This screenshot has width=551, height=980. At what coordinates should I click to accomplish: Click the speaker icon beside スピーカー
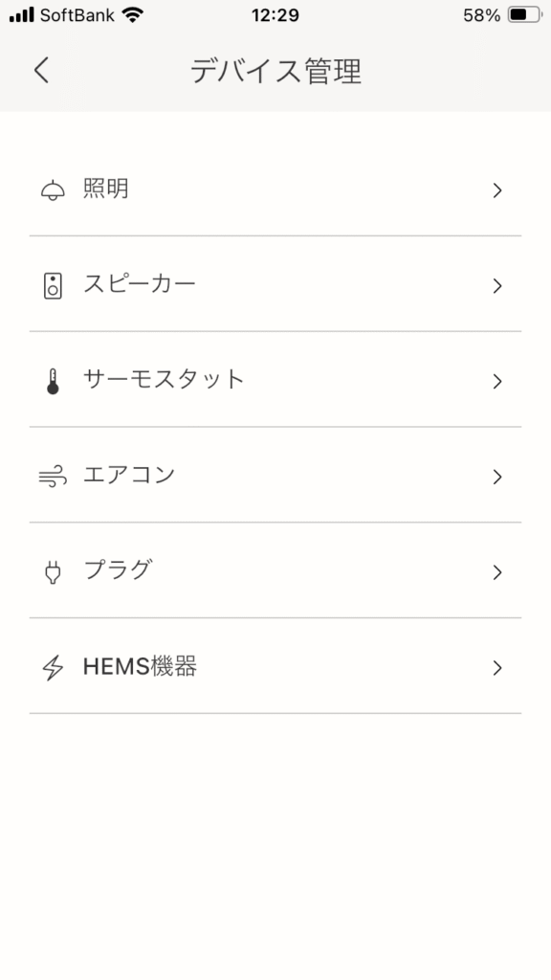[x=53, y=286]
